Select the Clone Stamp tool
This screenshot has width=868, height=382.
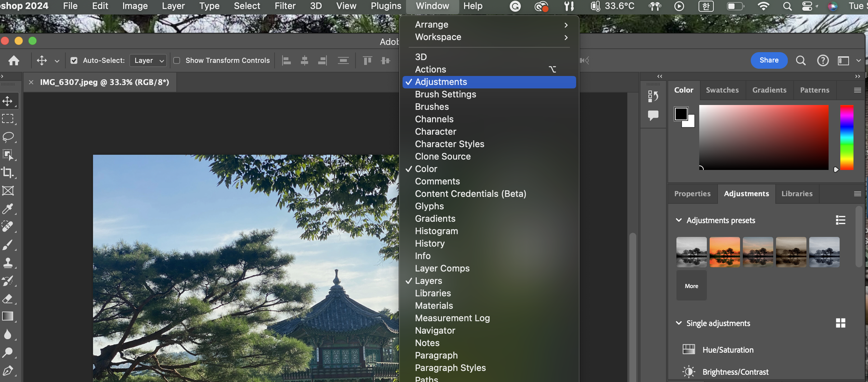pyautogui.click(x=8, y=263)
